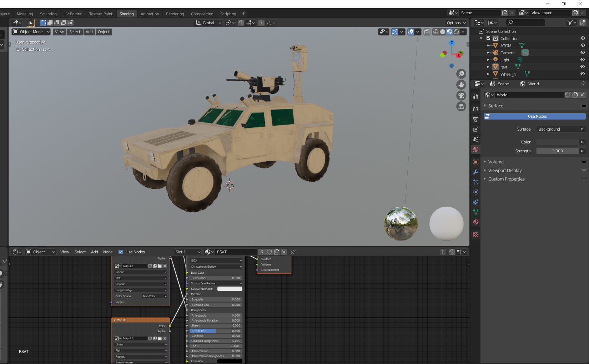Image resolution: width=589 pixels, height=364 pixels.
Task: Hide Light object in viewport
Action: 583,60
